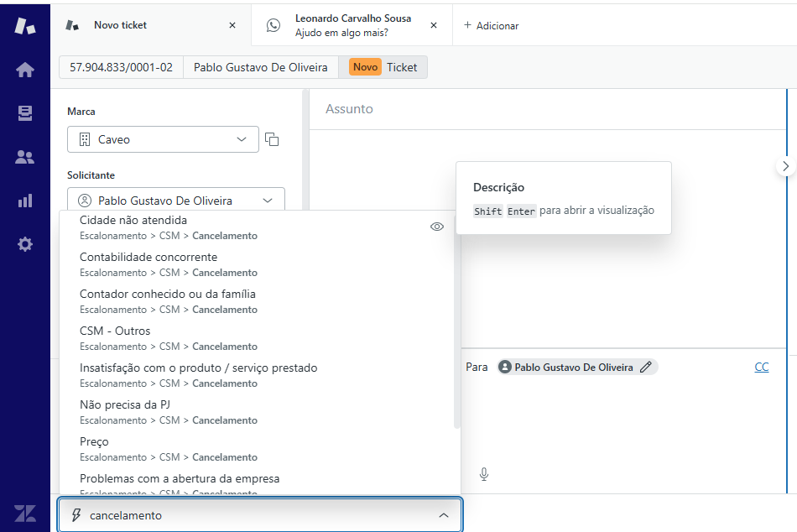Image resolution: width=797 pixels, height=532 pixels.
Task: Open the Reporting bar chart icon
Action: (25, 201)
